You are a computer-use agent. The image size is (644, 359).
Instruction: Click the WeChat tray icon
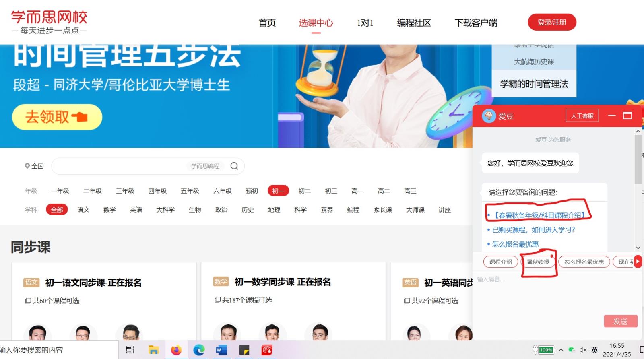click(572, 350)
